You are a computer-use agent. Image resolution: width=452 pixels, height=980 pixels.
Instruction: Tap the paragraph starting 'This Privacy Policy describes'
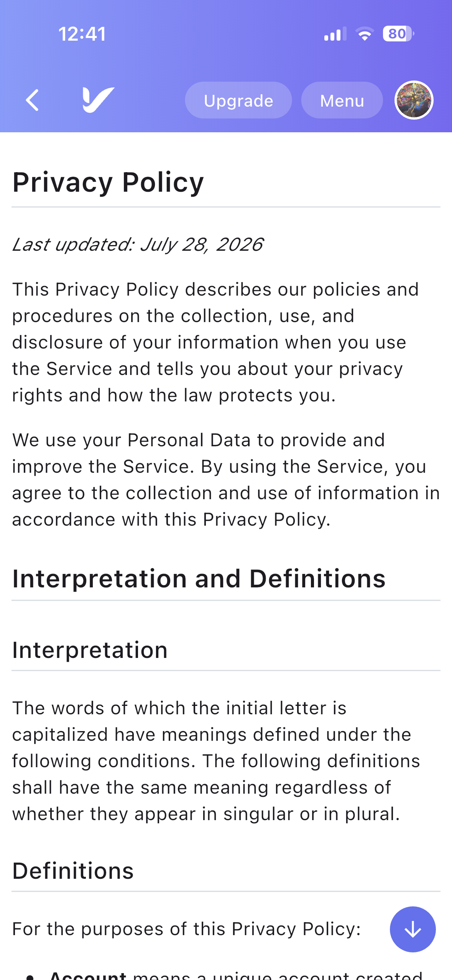(x=215, y=342)
